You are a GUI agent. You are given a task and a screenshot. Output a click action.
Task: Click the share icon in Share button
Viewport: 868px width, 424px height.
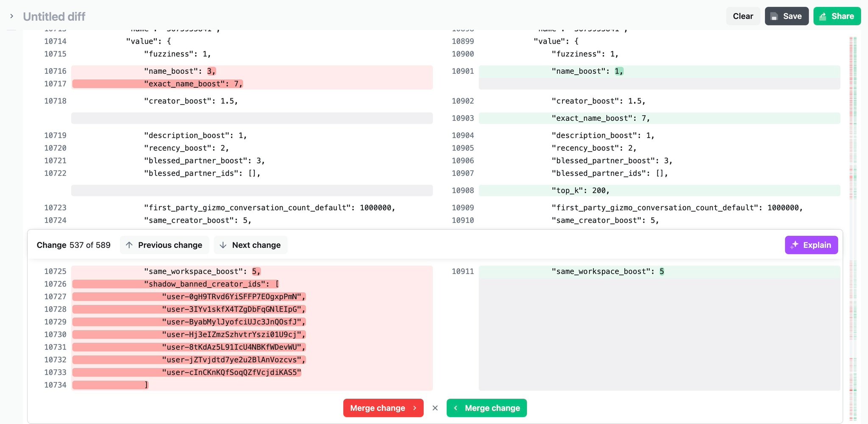[823, 17]
